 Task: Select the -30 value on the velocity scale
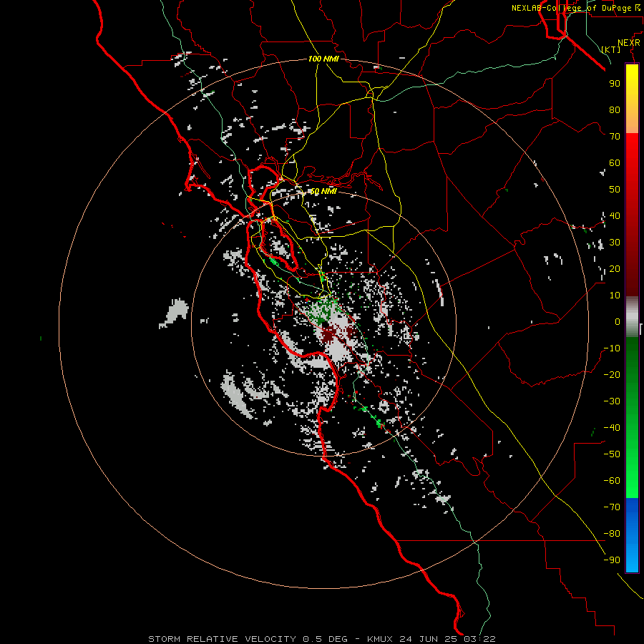[612, 401]
